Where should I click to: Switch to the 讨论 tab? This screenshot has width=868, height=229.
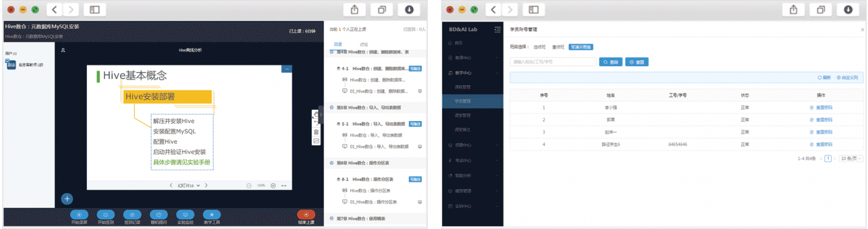pyautogui.click(x=364, y=44)
